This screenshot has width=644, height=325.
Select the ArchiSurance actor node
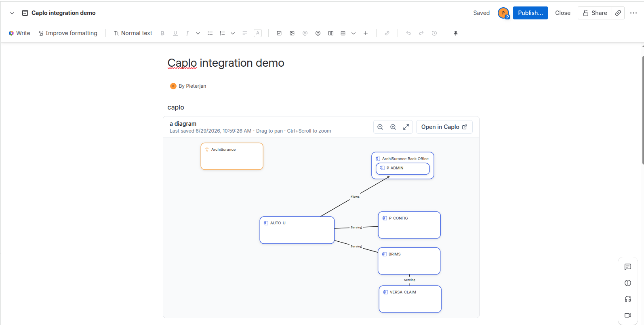[x=232, y=156]
